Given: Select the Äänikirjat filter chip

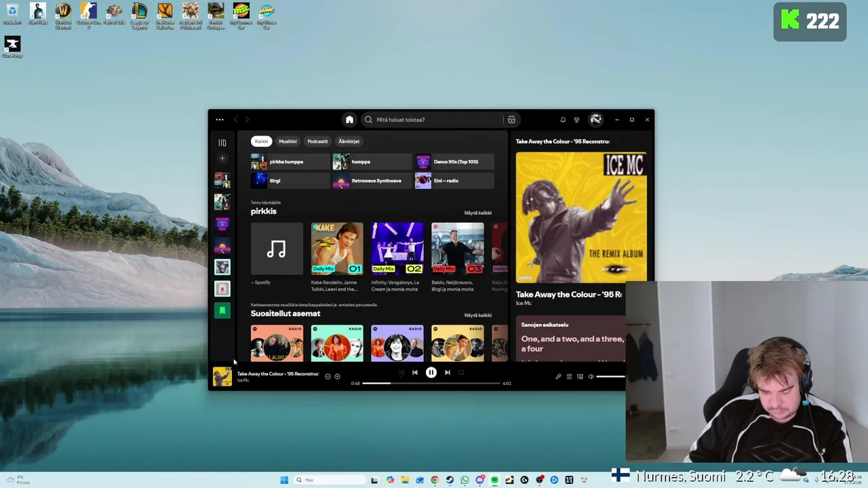Looking at the screenshot, I should coord(349,141).
